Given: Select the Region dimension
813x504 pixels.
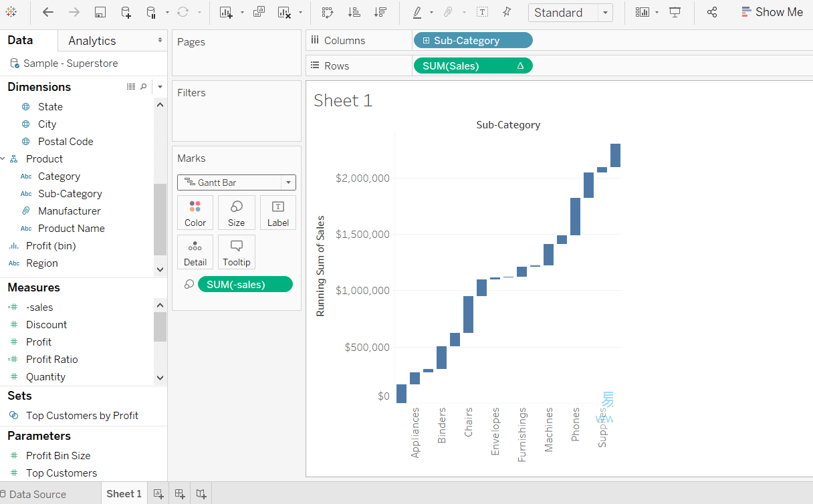Looking at the screenshot, I should (x=41, y=263).
